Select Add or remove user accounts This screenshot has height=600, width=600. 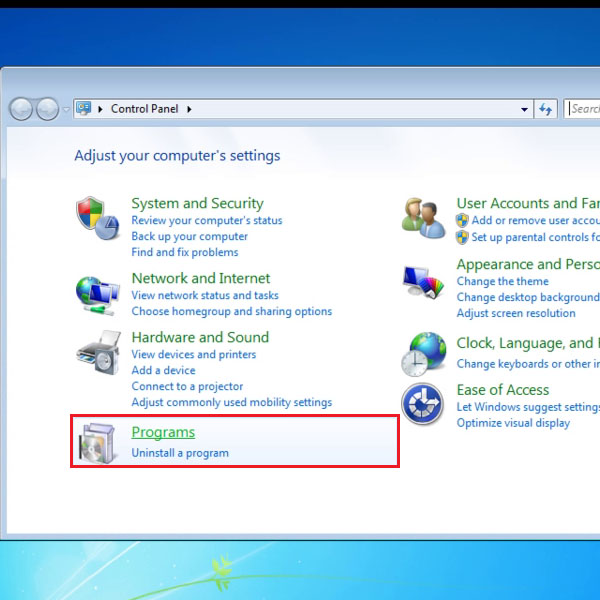pyautogui.click(x=536, y=220)
